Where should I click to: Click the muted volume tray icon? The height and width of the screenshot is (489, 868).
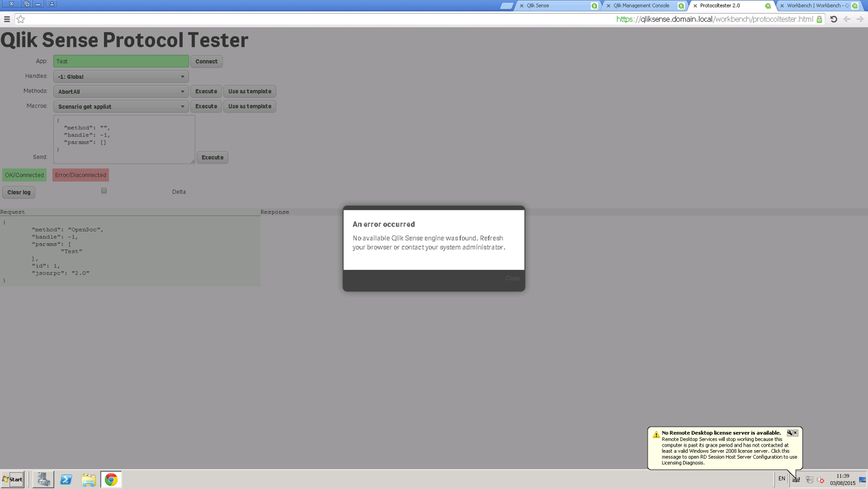(821, 480)
